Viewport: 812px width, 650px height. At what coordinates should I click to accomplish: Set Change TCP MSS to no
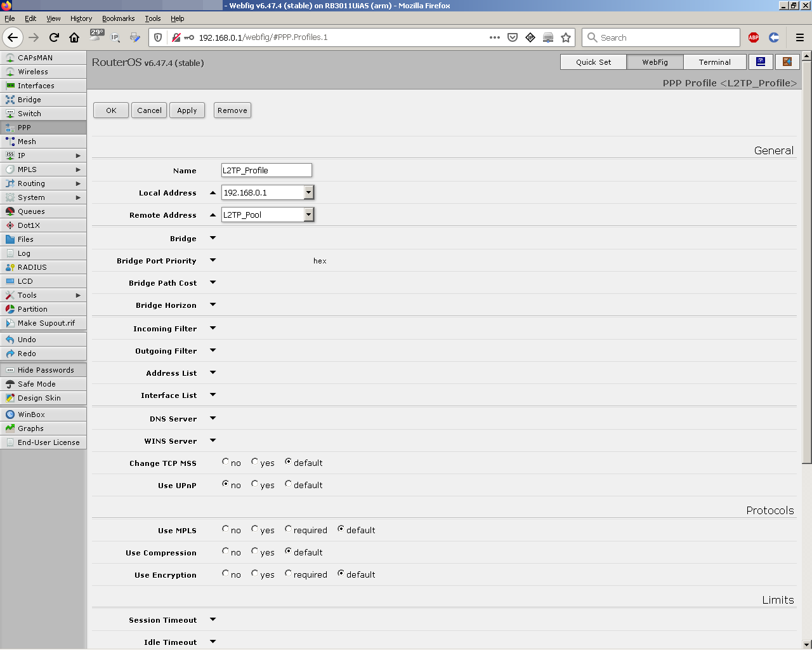click(x=225, y=462)
